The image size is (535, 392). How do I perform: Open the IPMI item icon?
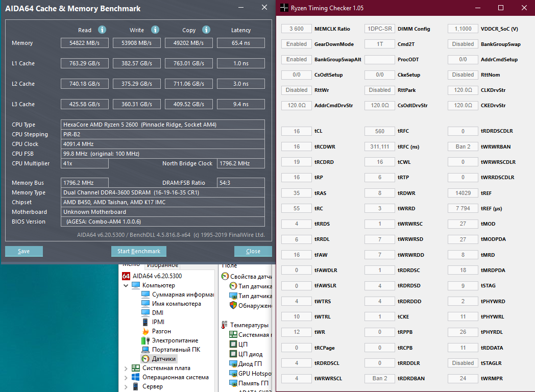[145, 322]
